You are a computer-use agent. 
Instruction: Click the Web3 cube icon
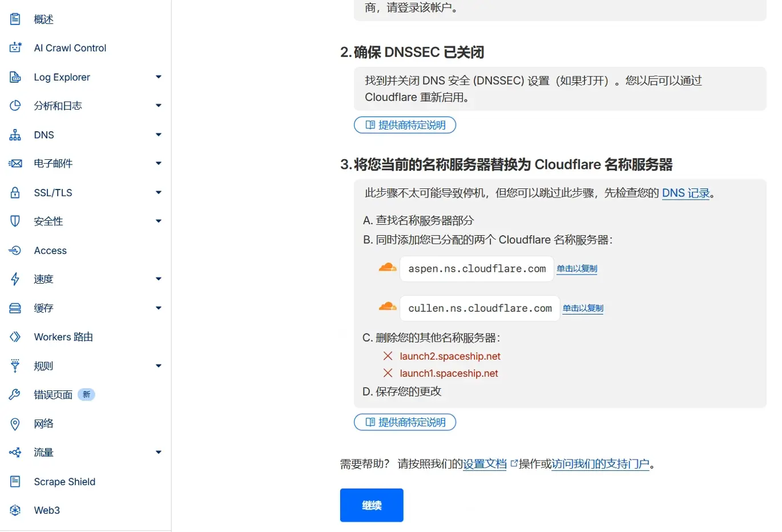coord(15,510)
